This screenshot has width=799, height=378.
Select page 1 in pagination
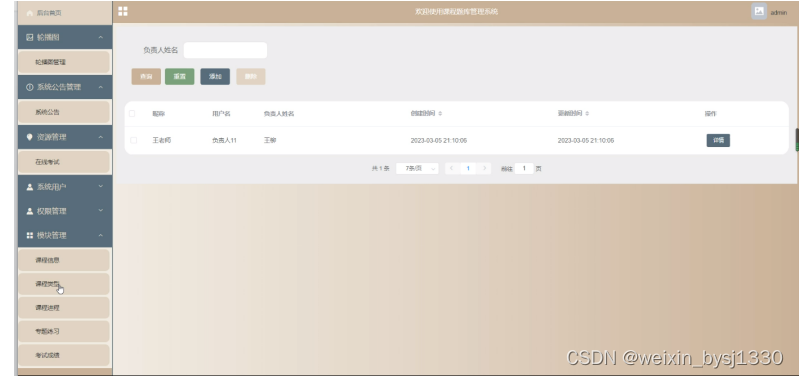pos(468,168)
